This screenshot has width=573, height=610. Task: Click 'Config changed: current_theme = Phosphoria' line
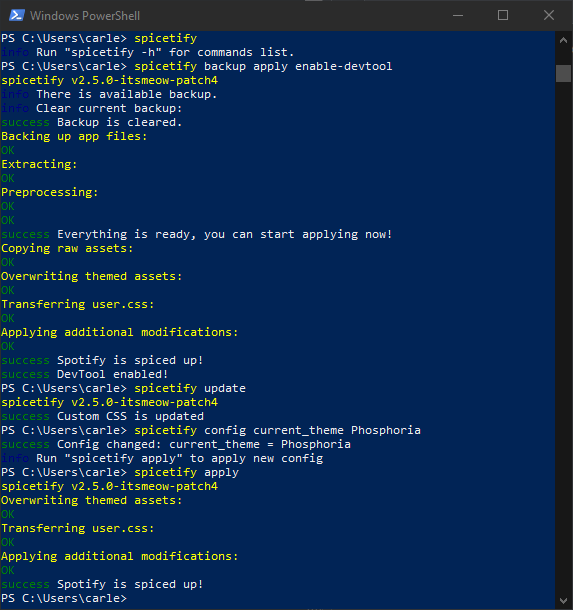pos(203,444)
